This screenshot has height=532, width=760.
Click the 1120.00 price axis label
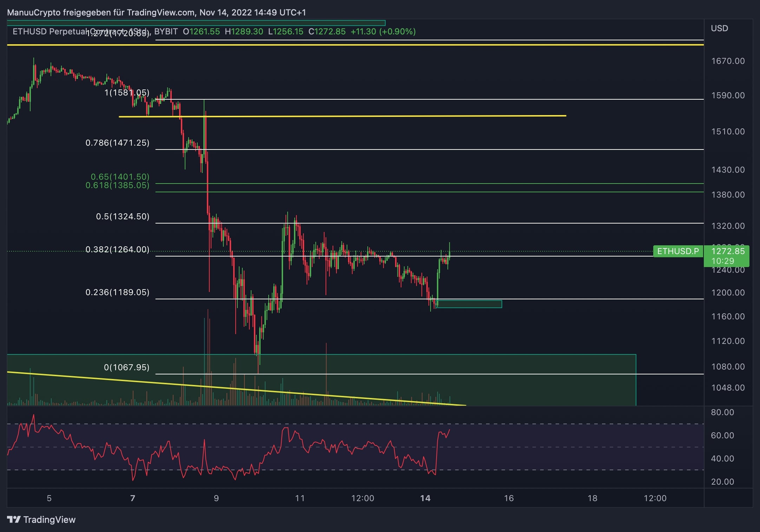pos(728,341)
